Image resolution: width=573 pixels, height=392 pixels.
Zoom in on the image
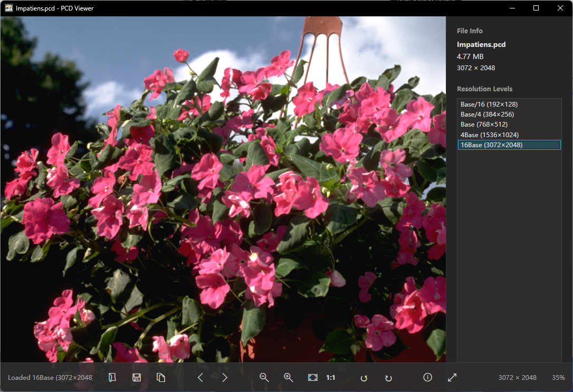(x=288, y=377)
